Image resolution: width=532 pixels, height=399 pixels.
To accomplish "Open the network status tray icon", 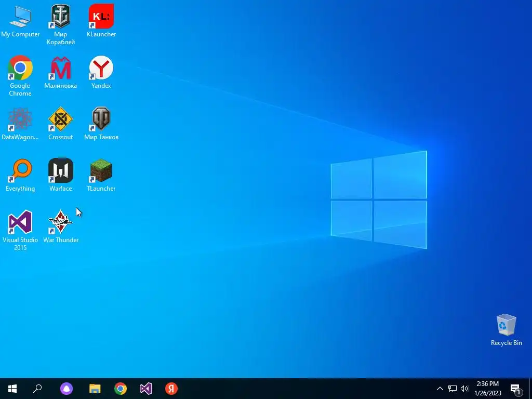I will point(453,389).
